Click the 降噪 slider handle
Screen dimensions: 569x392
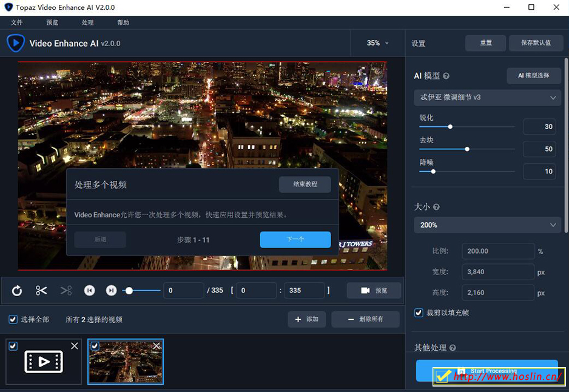433,172
